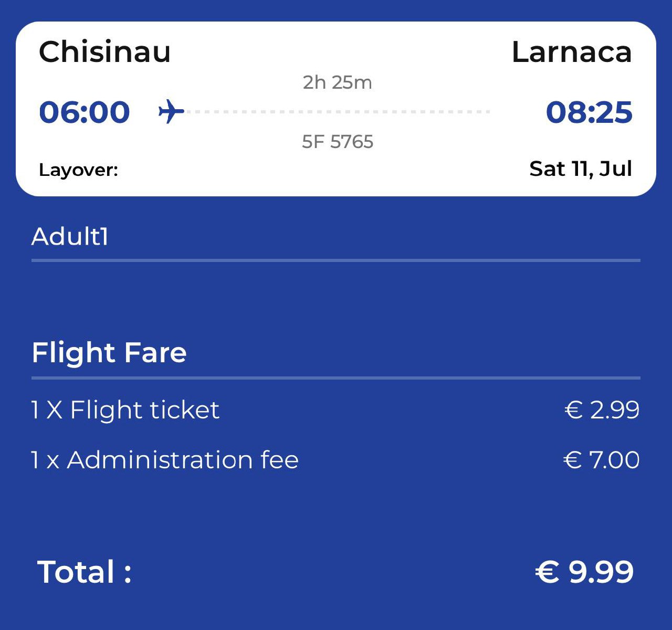Screen dimensions: 672x630
Task: Open the Adult1 passenger section
Action: coord(70,236)
